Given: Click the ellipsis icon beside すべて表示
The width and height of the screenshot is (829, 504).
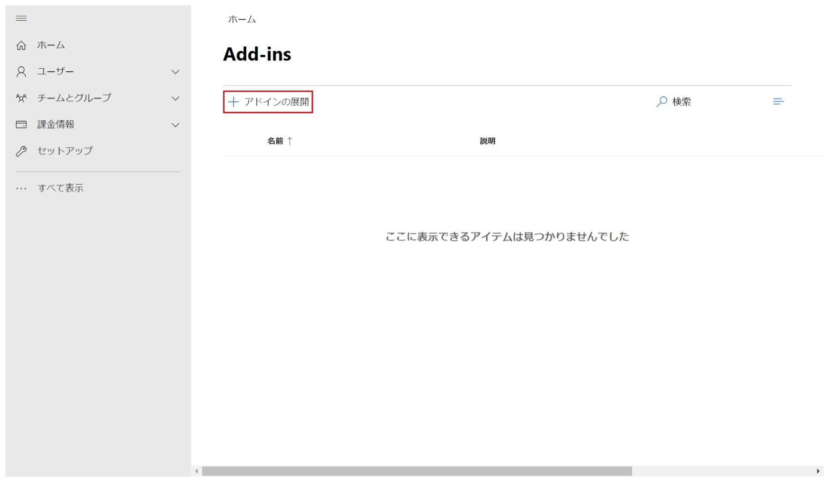Looking at the screenshot, I should click(21, 188).
